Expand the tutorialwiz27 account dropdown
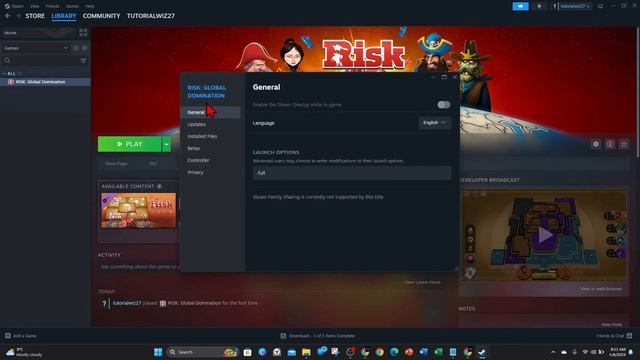Viewport: 640px width, 360px height. click(575, 6)
